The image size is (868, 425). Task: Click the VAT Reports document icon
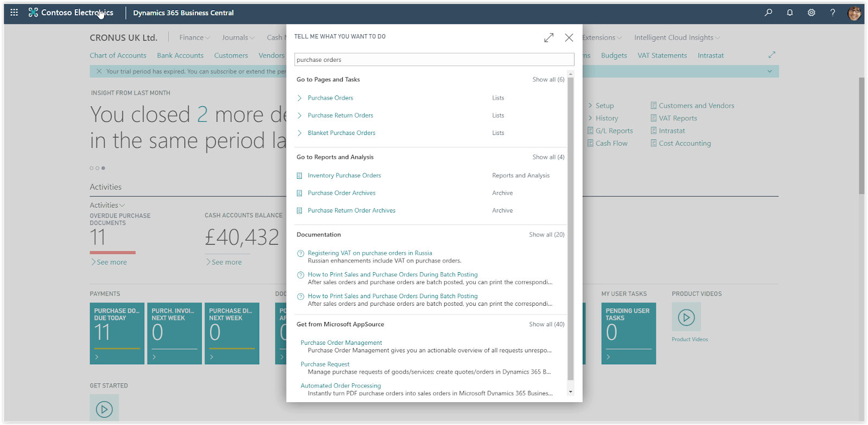tap(654, 118)
